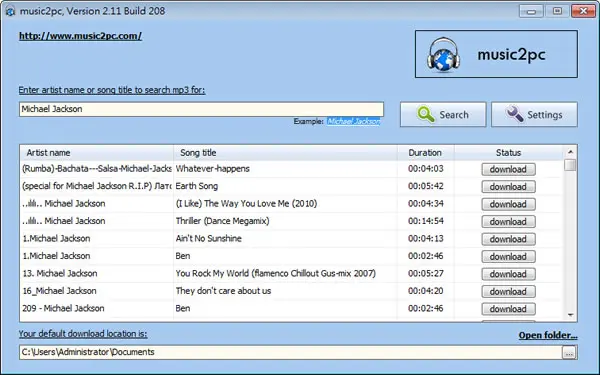Screen dimensions: 600x375
Task: Open the Settings dialog
Action: pyautogui.click(x=534, y=114)
